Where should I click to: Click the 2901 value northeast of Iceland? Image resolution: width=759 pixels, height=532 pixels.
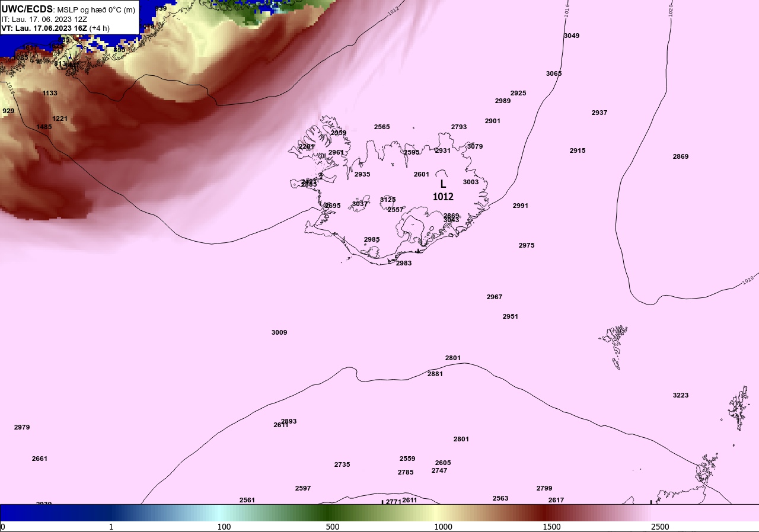(x=493, y=121)
